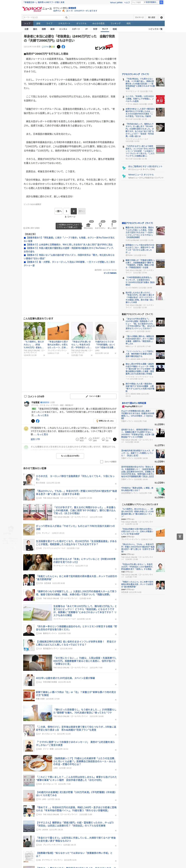Click the Yahoo! JAPAN News logo

37,9
